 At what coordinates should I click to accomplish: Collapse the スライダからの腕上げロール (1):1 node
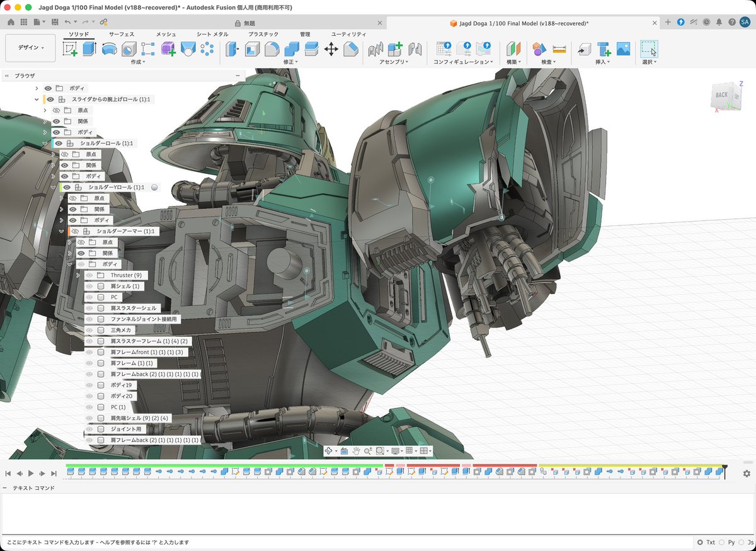[x=37, y=99]
